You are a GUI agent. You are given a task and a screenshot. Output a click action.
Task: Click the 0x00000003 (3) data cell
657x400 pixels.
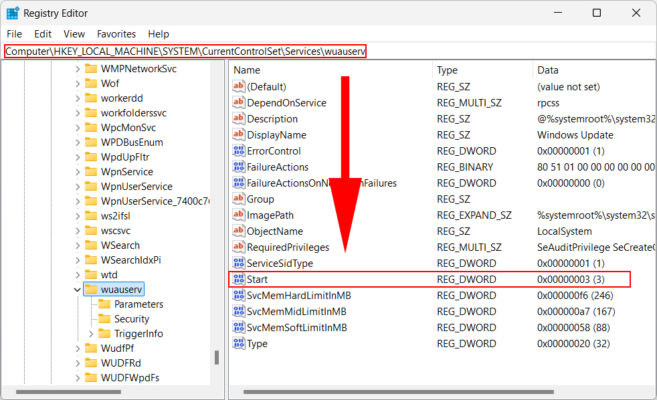click(571, 279)
